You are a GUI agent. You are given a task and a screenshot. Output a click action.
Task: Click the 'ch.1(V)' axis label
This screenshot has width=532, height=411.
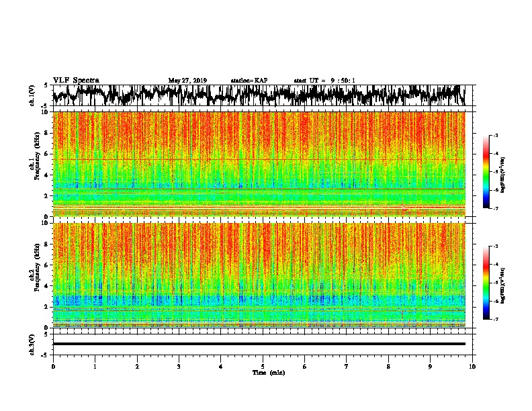[x=32, y=95]
